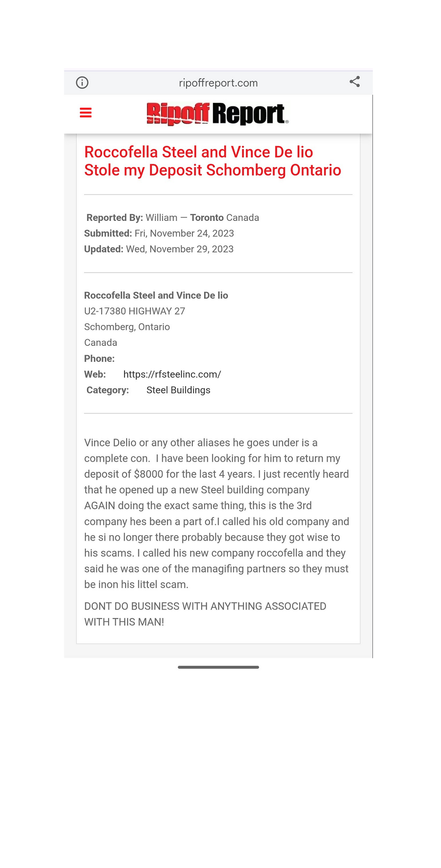Open the red hamburger menu

[86, 113]
